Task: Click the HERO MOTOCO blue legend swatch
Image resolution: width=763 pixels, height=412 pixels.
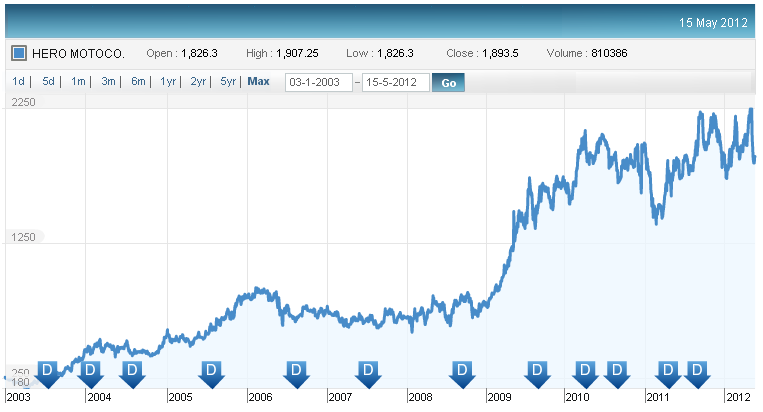Action: pos(19,53)
